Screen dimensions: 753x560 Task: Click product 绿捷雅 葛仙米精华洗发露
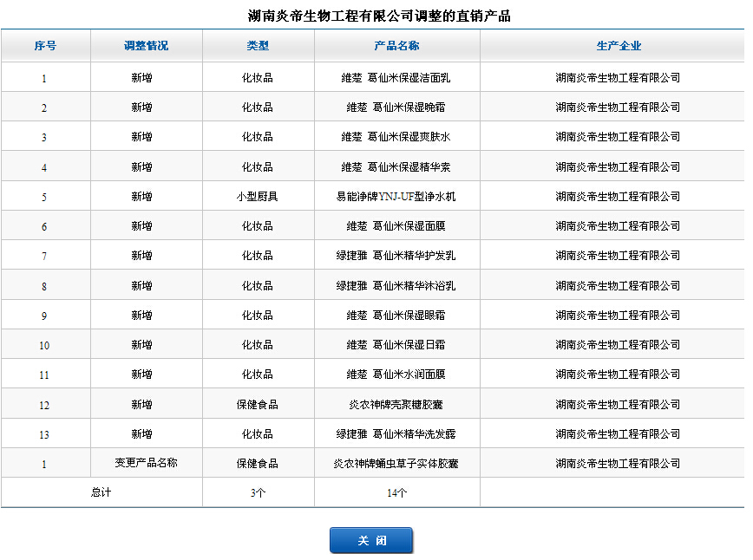(396, 434)
